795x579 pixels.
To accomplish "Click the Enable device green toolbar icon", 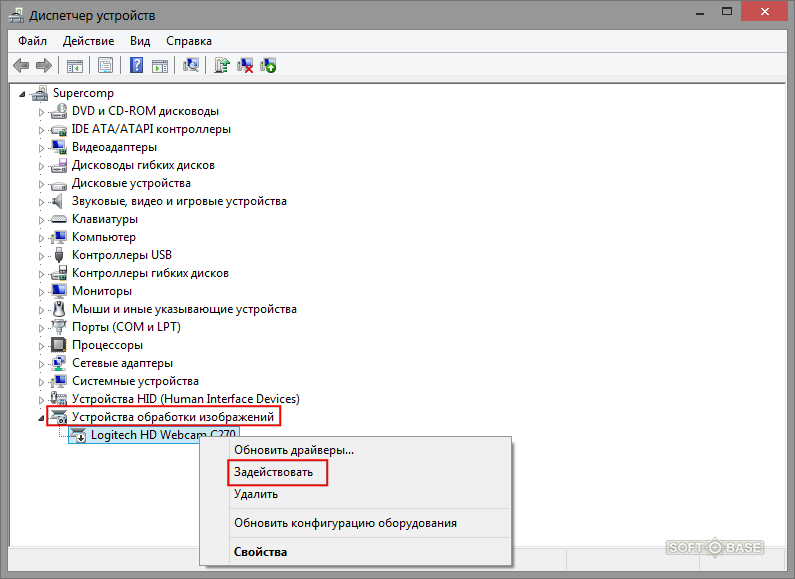I will 268,65.
